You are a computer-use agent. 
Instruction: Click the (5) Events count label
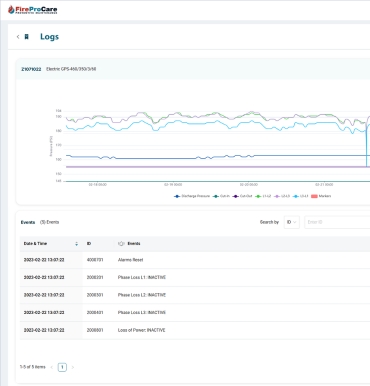49,222
